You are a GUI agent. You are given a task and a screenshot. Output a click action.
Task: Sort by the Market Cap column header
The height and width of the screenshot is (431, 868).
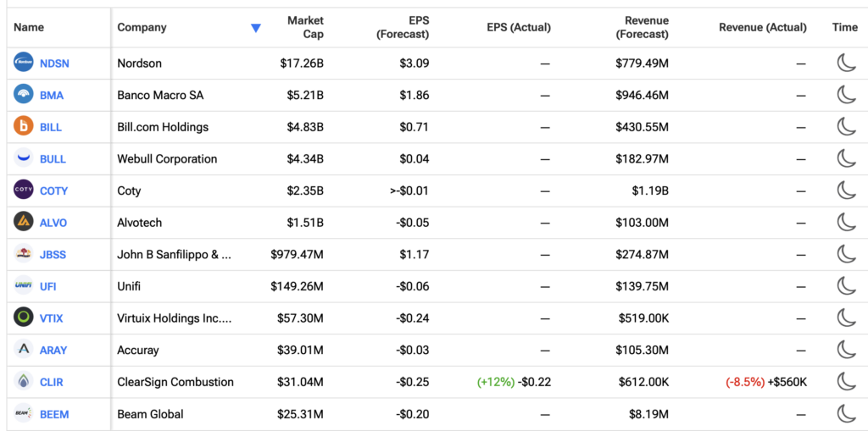click(x=305, y=28)
